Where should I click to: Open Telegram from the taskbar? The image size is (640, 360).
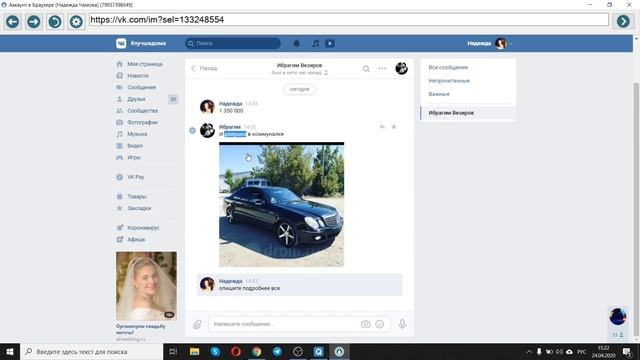coord(278,351)
